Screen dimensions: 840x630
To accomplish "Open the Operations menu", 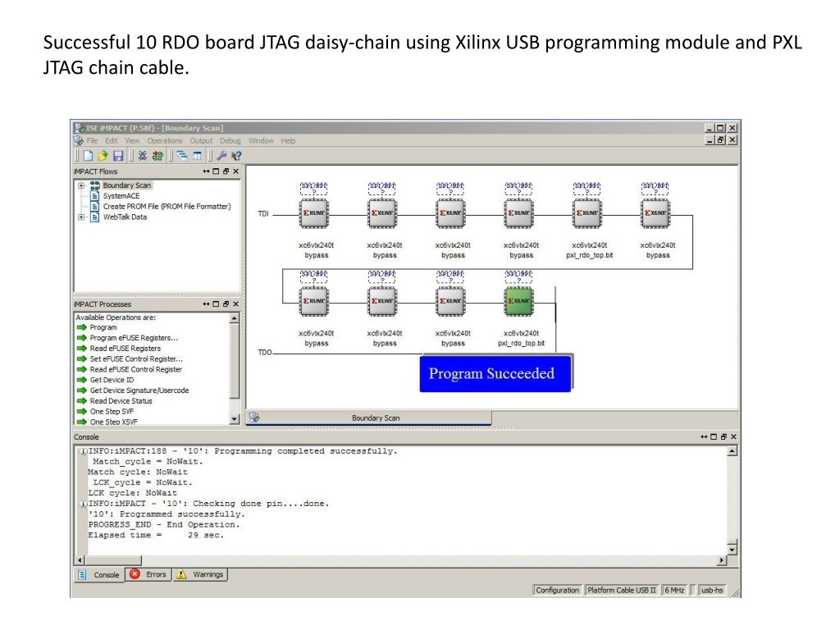I will click(164, 141).
